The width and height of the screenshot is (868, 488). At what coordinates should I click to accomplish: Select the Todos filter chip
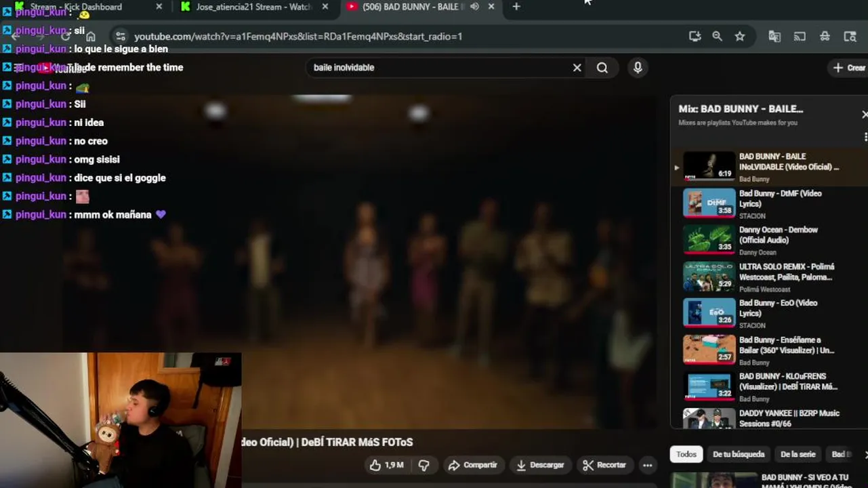pyautogui.click(x=686, y=455)
